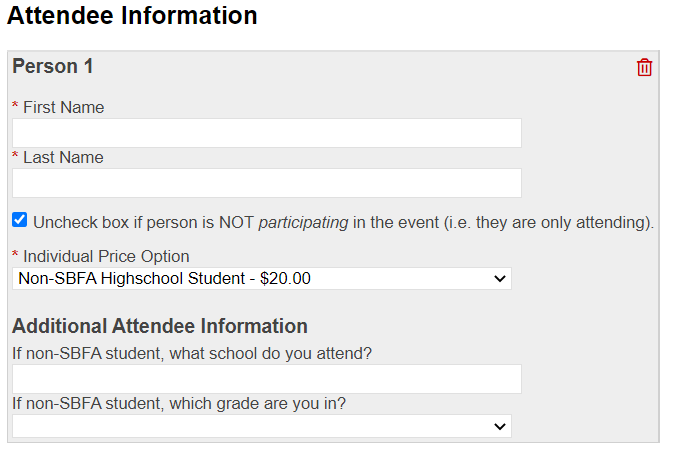Click the Last Name field label
This screenshot has height=456, width=675.
click(63, 157)
